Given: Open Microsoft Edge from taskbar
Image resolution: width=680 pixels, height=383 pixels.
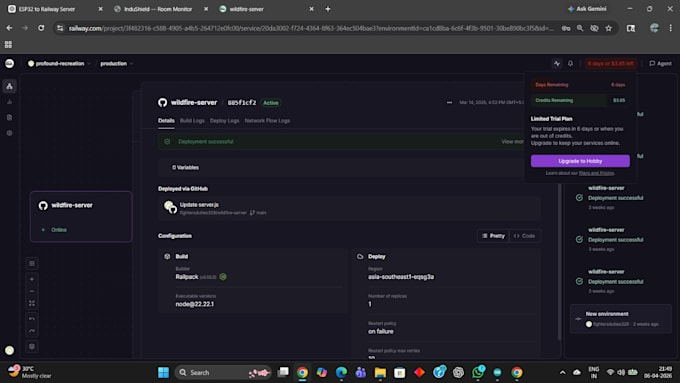Looking at the screenshot, I should tap(341, 372).
